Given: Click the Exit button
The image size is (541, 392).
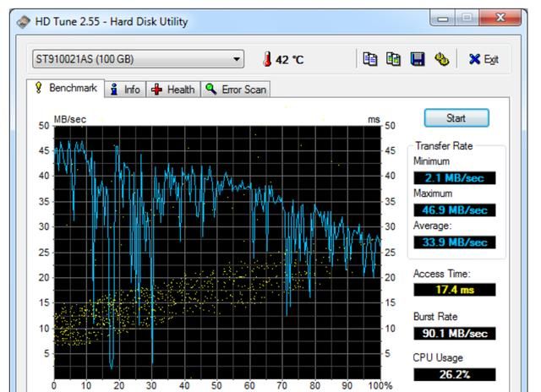Looking at the screenshot, I should coord(484,59).
